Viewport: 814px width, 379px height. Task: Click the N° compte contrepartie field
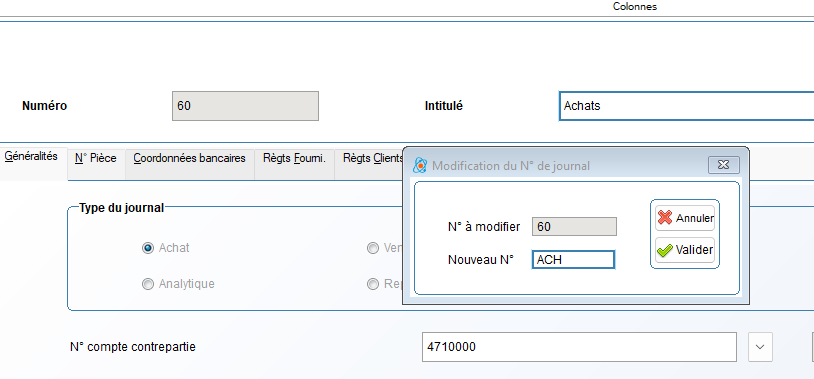click(x=579, y=347)
